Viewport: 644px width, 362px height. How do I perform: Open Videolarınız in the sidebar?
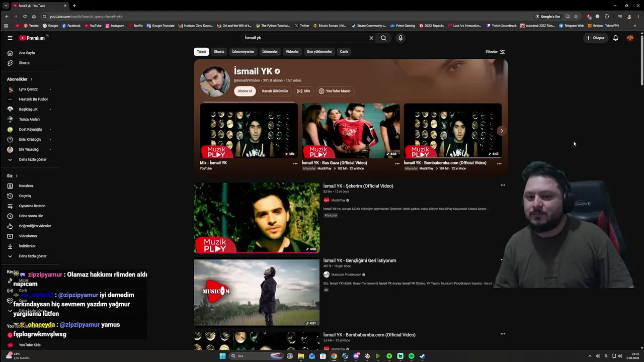pyautogui.click(x=28, y=236)
